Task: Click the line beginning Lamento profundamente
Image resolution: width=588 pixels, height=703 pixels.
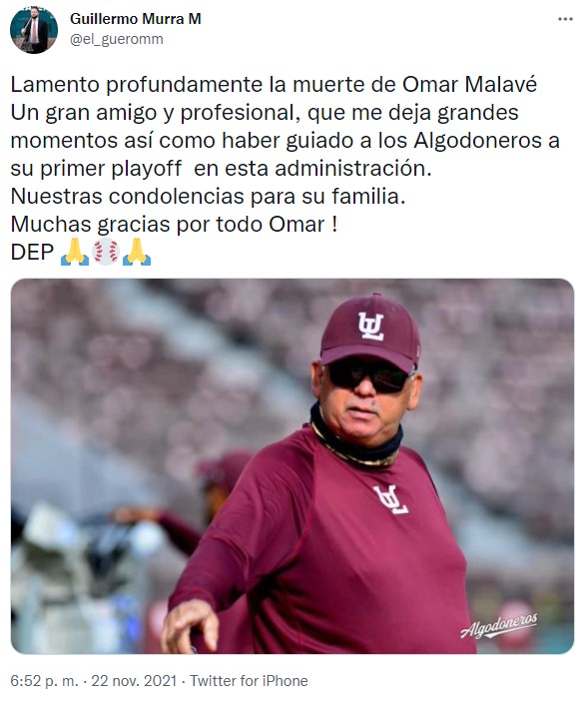Action: 274,84
